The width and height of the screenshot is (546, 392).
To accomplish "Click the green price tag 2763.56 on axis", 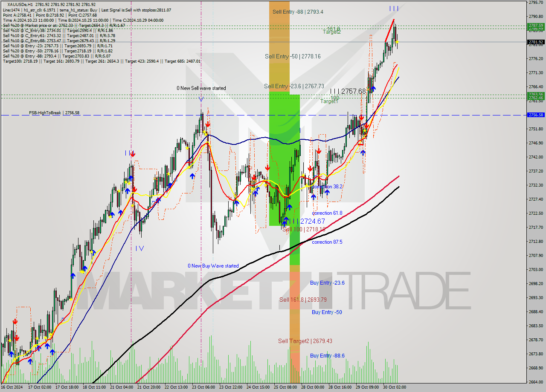I will click(x=536, y=94).
